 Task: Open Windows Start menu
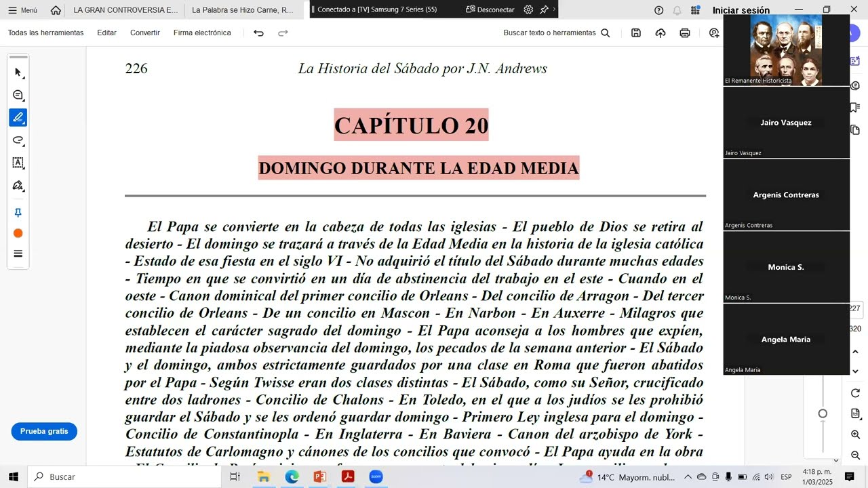(x=13, y=476)
